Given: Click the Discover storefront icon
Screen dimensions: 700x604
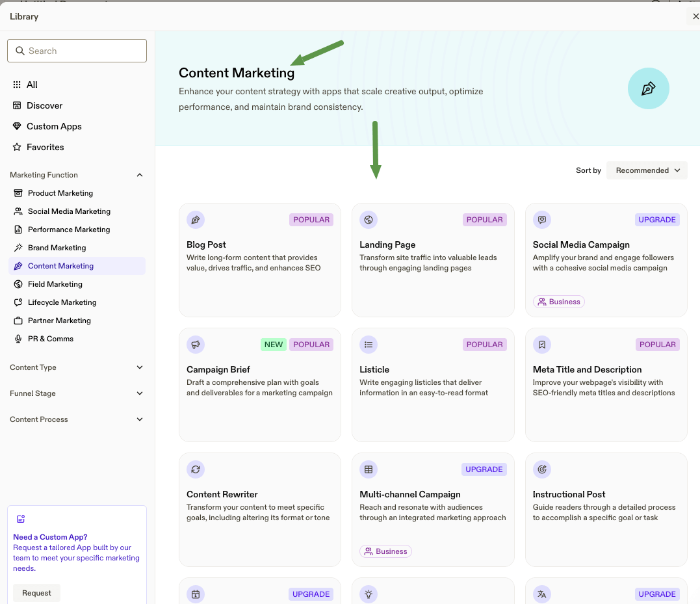Looking at the screenshot, I should (x=17, y=105).
